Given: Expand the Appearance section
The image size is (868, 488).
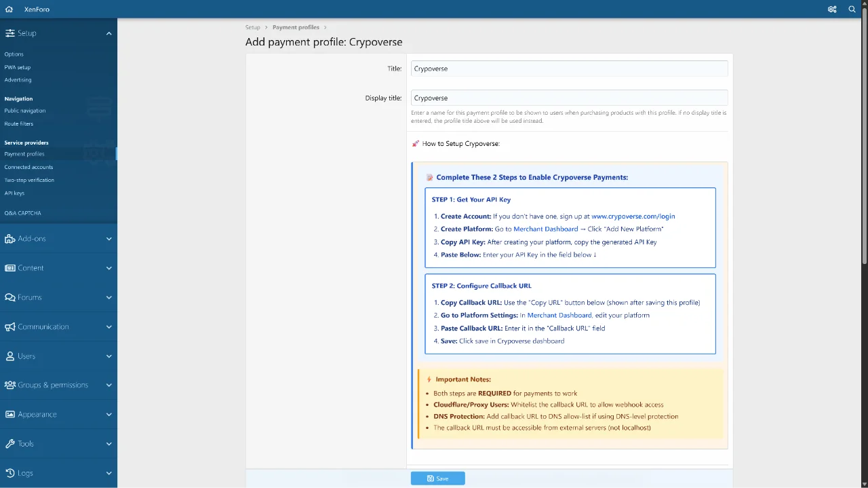Looking at the screenshot, I should (108, 415).
